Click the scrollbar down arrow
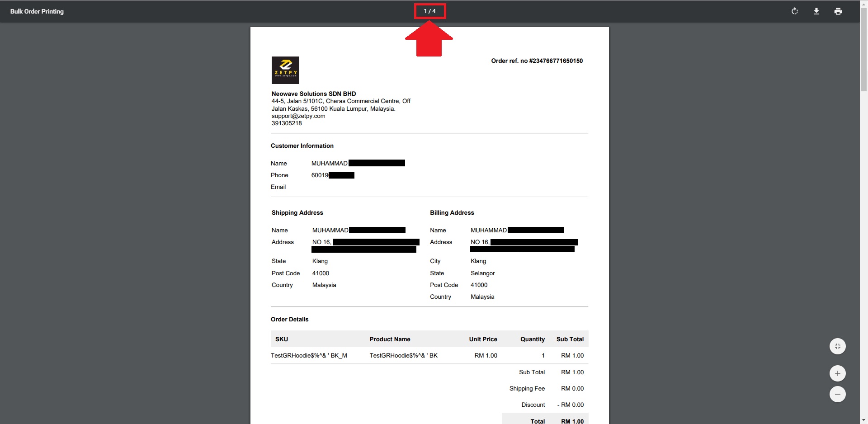Image resolution: width=868 pixels, height=424 pixels. click(x=864, y=420)
